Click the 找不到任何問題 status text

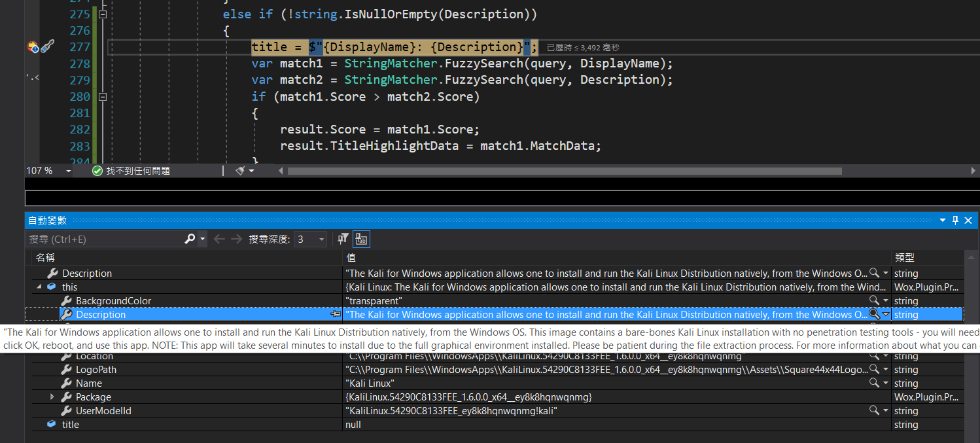point(138,171)
